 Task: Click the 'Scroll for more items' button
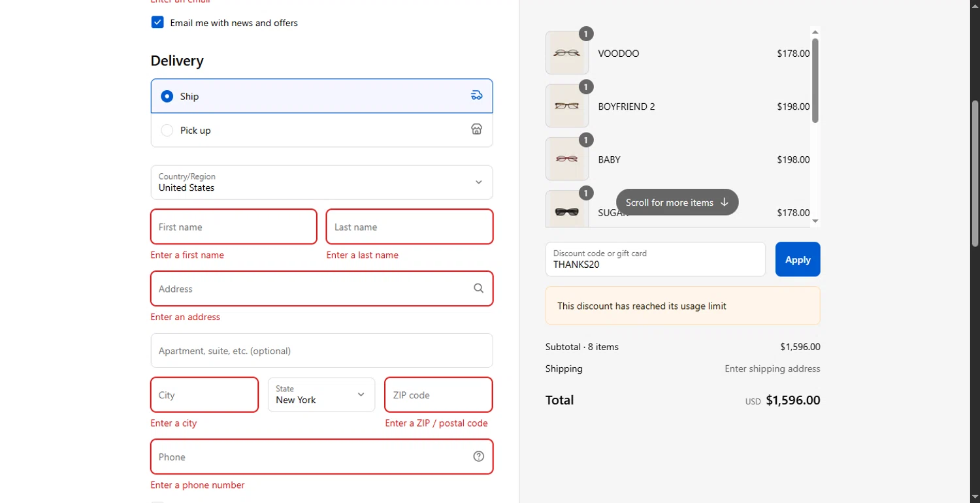[678, 203]
